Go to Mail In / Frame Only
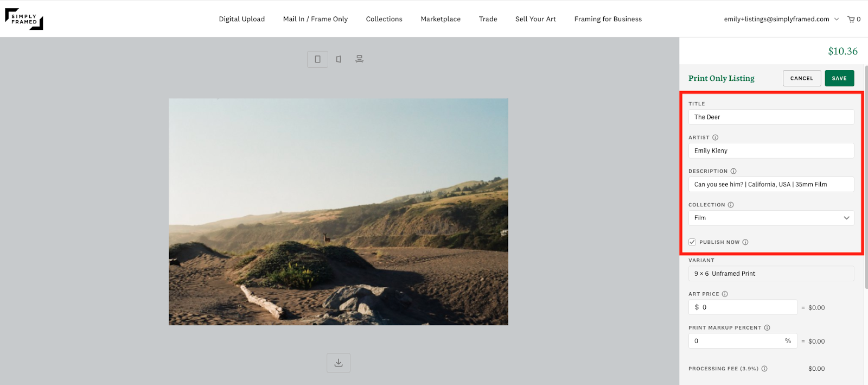Image resolution: width=868 pixels, height=385 pixels. click(315, 19)
